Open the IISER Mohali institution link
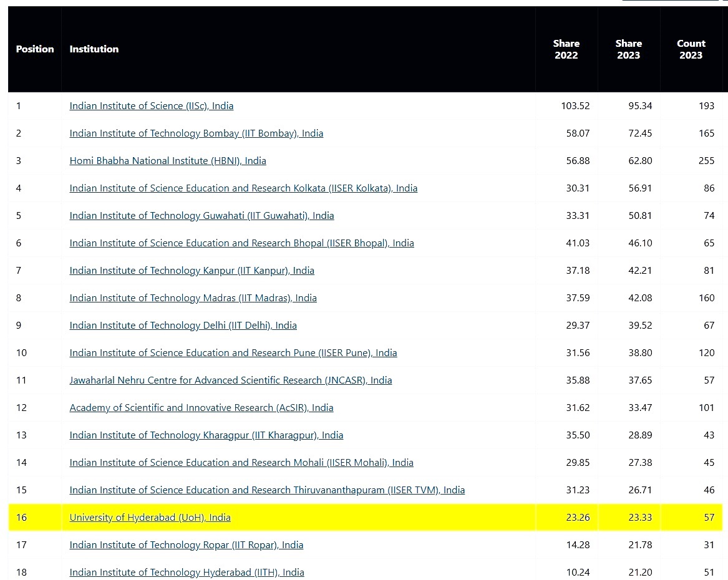This screenshot has height=580, width=728. (241, 462)
